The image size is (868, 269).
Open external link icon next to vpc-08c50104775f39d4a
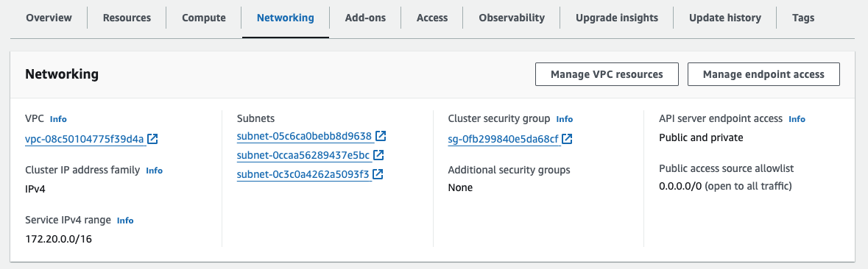pos(153,139)
